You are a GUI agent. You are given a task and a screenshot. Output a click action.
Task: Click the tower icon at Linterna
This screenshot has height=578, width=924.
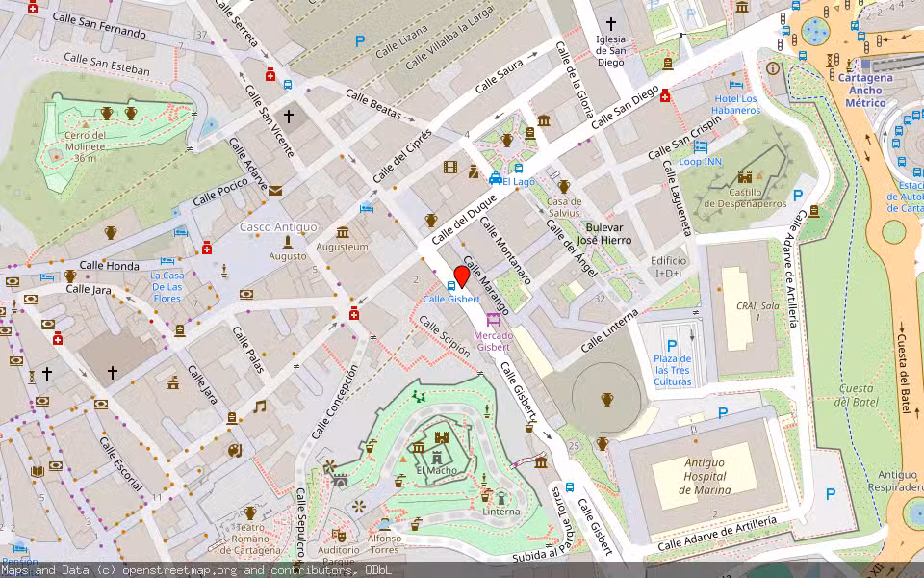(x=500, y=499)
